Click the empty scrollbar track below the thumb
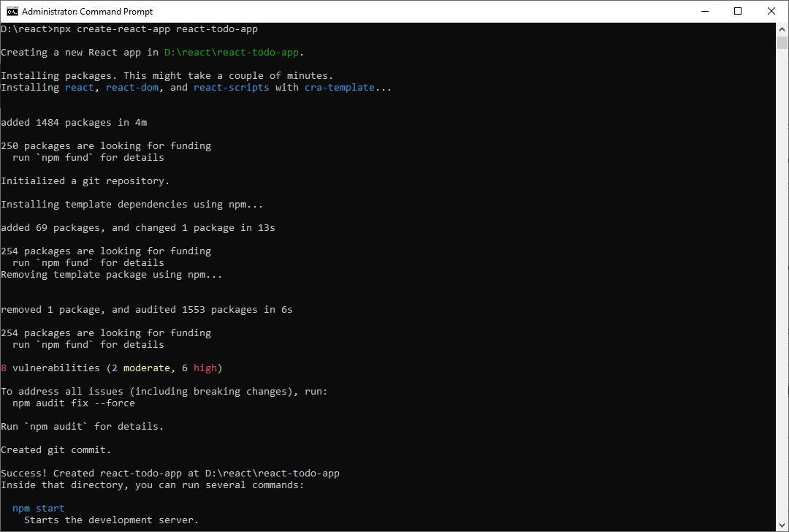 tap(782, 292)
